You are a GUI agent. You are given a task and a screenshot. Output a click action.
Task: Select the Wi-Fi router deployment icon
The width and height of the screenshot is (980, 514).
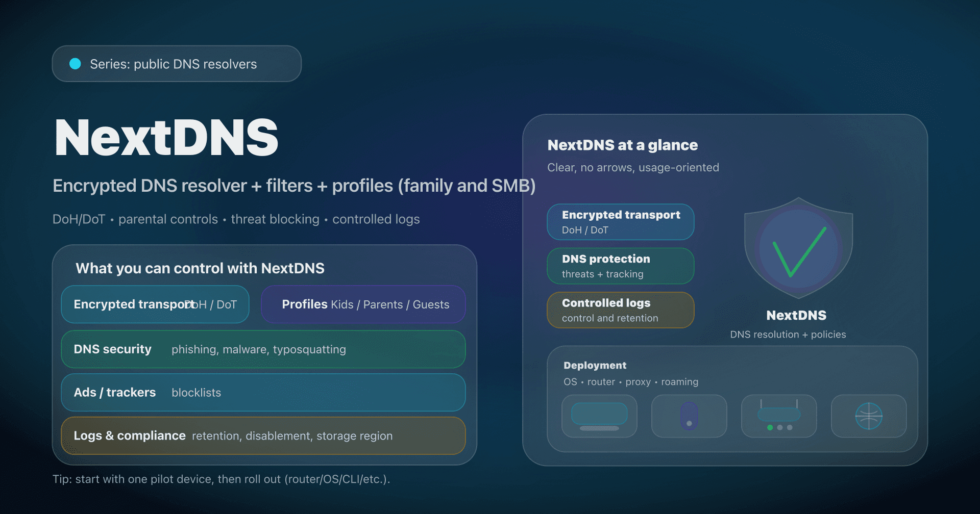click(x=779, y=416)
